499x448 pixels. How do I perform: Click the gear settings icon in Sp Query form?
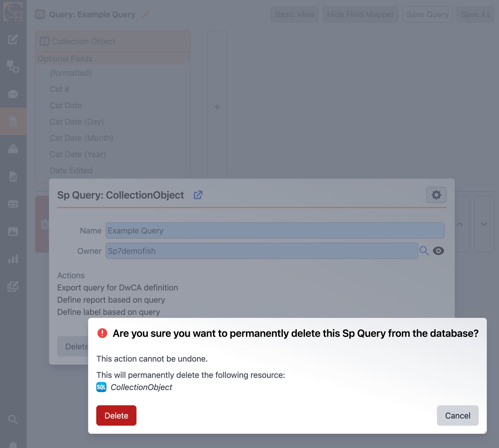point(436,195)
